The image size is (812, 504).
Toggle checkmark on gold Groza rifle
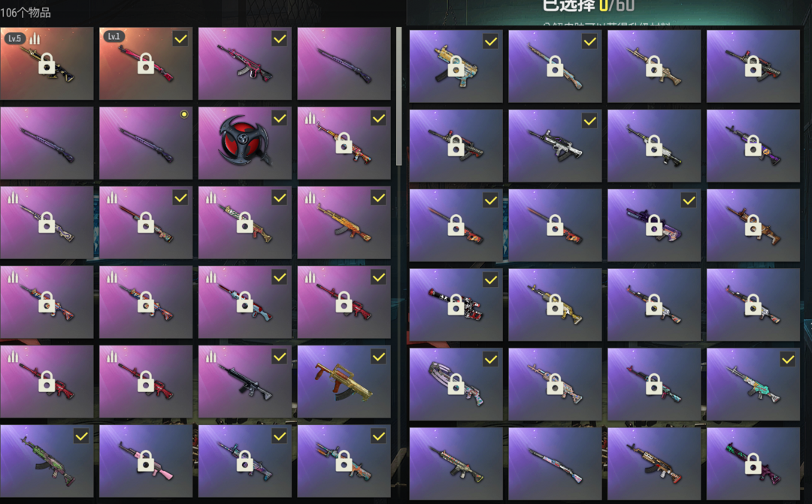click(378, 357)
